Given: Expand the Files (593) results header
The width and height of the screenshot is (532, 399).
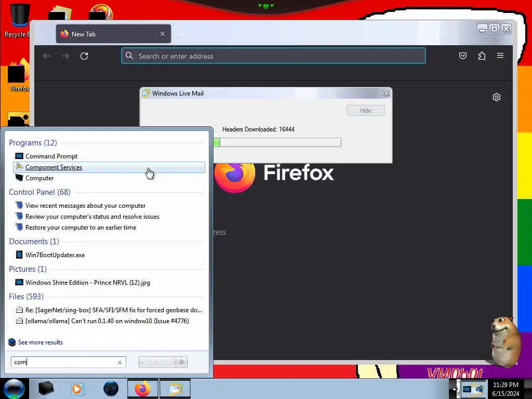Looking at the screenshot, I should pos(26,297).
